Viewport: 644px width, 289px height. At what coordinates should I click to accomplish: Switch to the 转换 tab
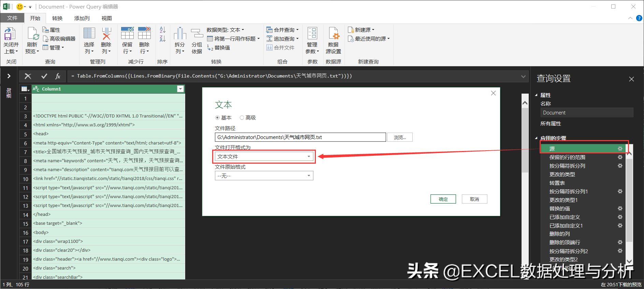point(57,18)
